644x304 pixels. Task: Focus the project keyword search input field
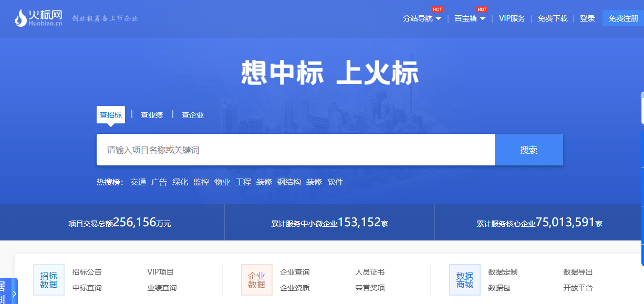click(x=295, y=150)
